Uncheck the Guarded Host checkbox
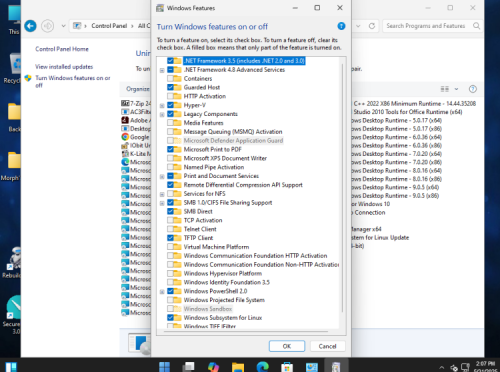500x372 pixels. [170, 87]
